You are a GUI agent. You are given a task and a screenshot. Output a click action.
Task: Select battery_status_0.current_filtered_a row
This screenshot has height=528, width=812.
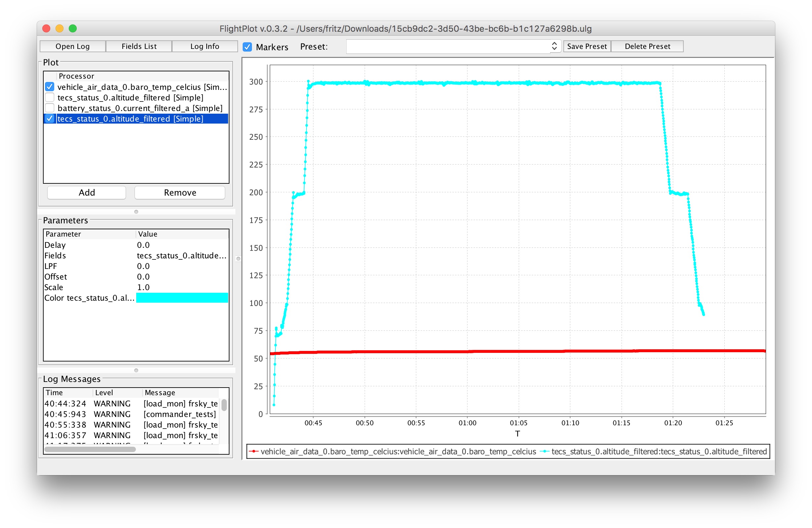(140, 108)
